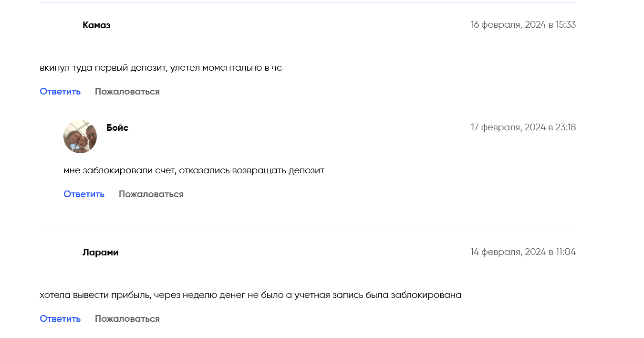Viewport: 644px width, 338px height.
Task: Click Камаз's comment text about first deposit
Action: point(161,68)
